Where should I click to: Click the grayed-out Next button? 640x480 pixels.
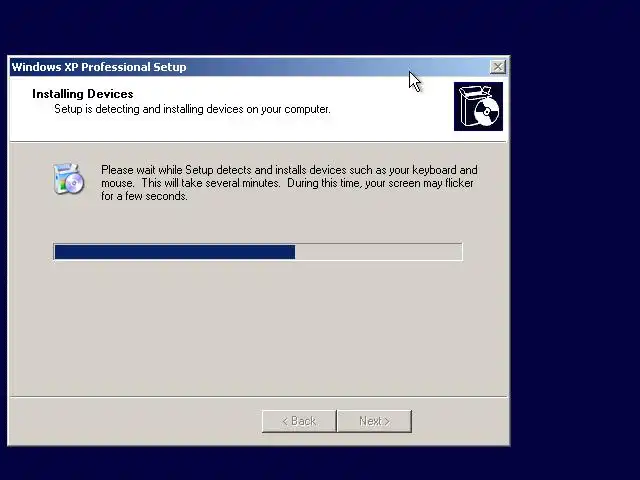pos(374,421)
